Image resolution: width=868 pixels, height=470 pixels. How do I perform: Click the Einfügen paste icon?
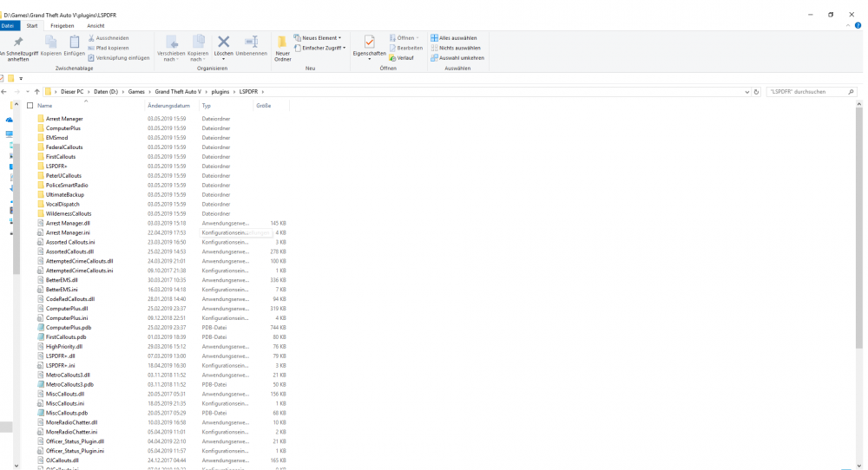74,42
